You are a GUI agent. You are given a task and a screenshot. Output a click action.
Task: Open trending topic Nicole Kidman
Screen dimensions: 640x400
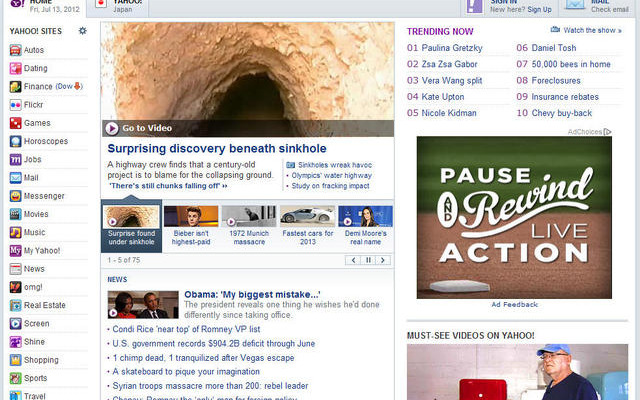[449, 113]
